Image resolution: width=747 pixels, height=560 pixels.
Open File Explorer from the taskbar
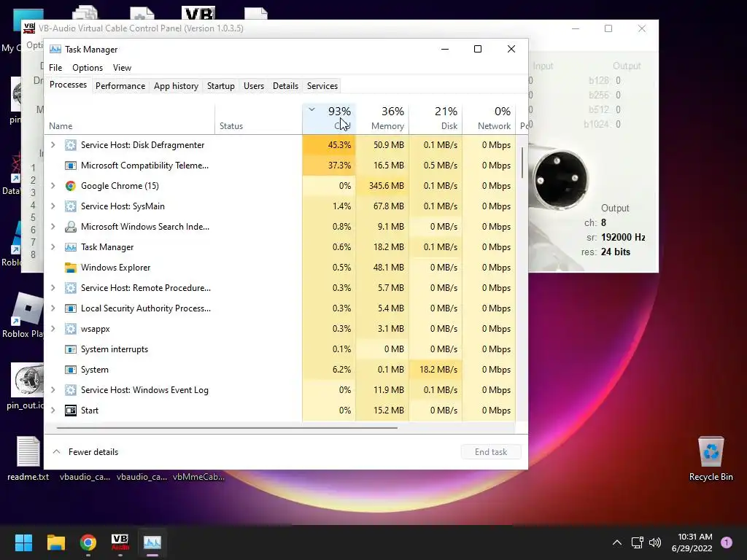click(x=55, y=542)
